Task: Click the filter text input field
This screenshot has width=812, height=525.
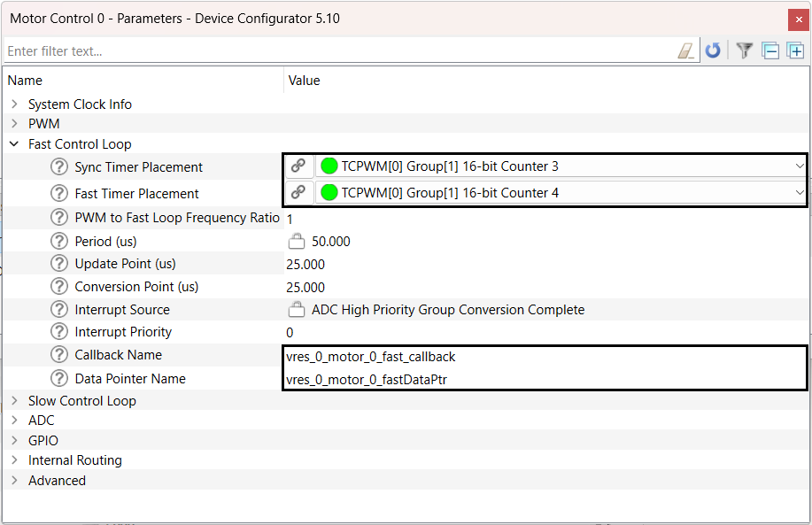Action: point(339,51)
